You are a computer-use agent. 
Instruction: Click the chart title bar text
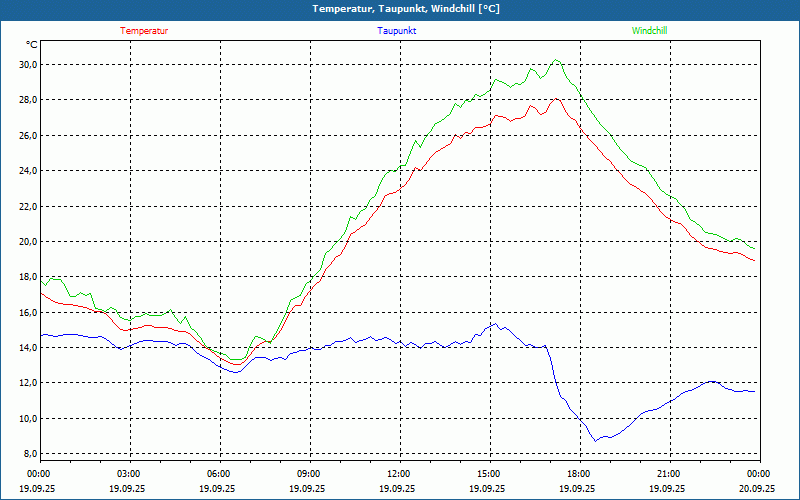click(406, 9)
